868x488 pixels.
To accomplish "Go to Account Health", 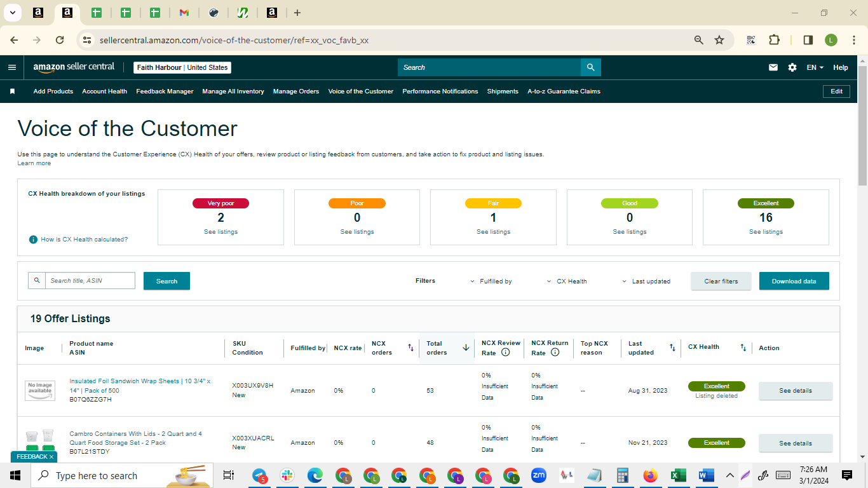I will pyautogui.click(x=105, y=91).
